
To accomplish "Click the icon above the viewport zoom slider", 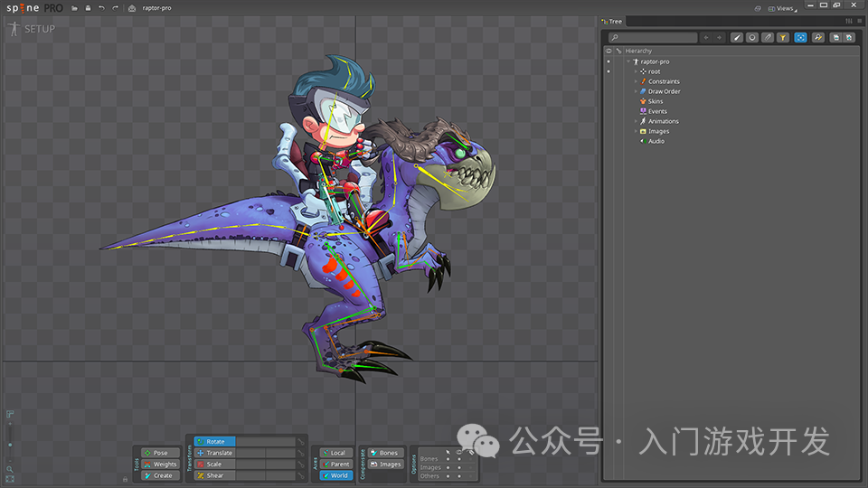I will pos(10,414).
